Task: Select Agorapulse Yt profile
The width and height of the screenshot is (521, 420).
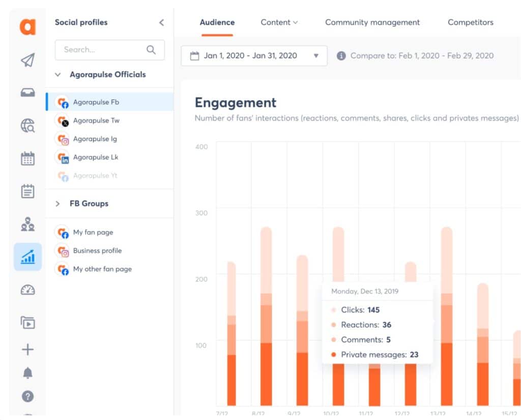Action: pyautogui.click(x=110, y=176)
